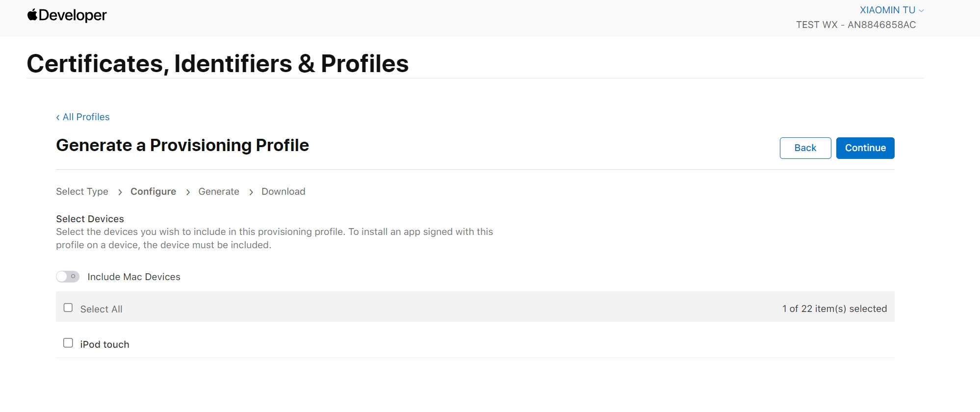Click the blue Continue button
Screen dimensions: 980x412
pos(865,148)
